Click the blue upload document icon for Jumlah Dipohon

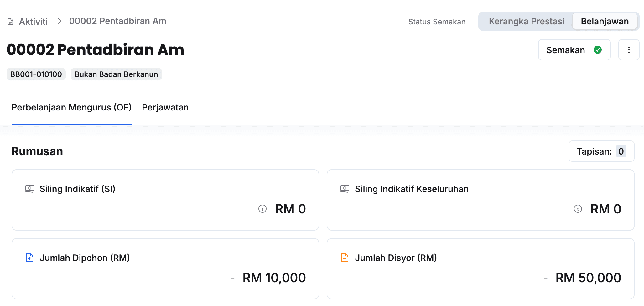(30, 258)
